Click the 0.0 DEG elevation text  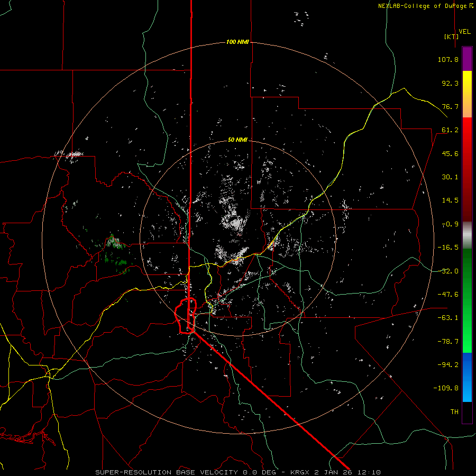[x=259, y=472]
